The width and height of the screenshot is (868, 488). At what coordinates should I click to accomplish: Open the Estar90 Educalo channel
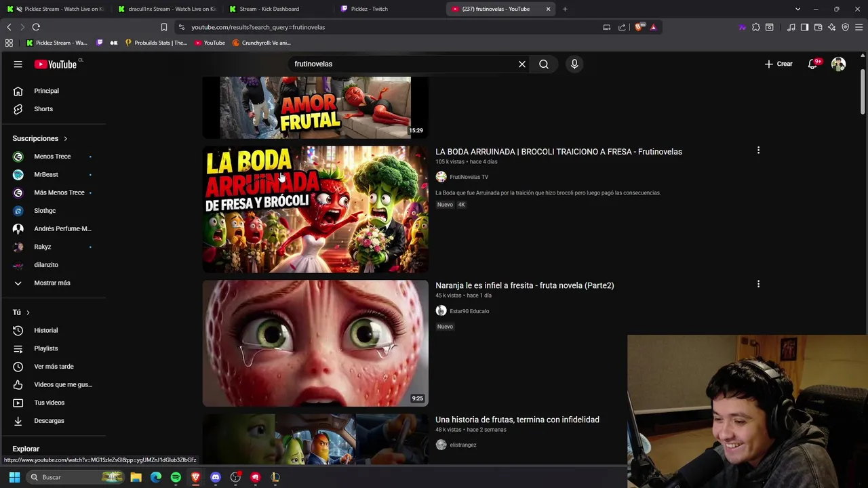coord(469,311)
